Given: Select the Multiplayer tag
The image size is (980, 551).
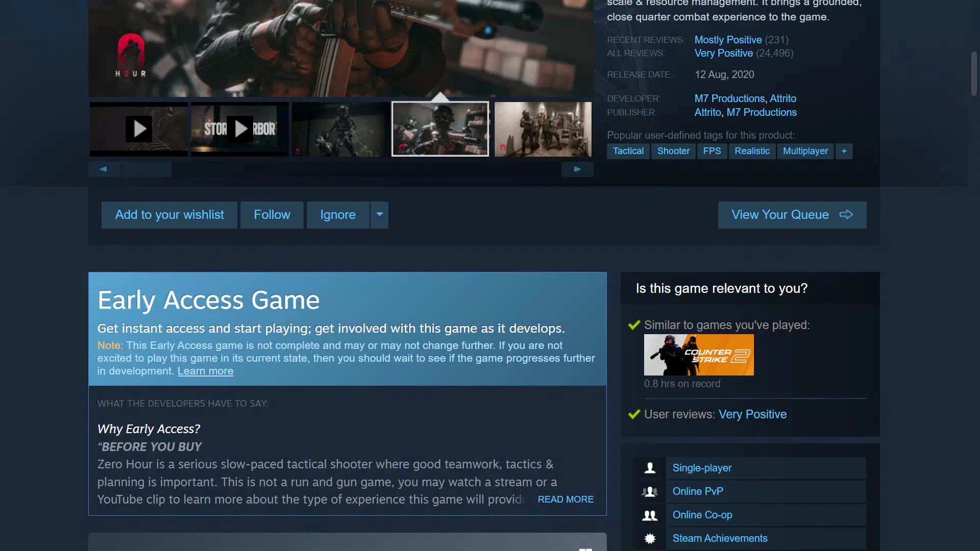Looking at the screenshot, I should [805, 151].
